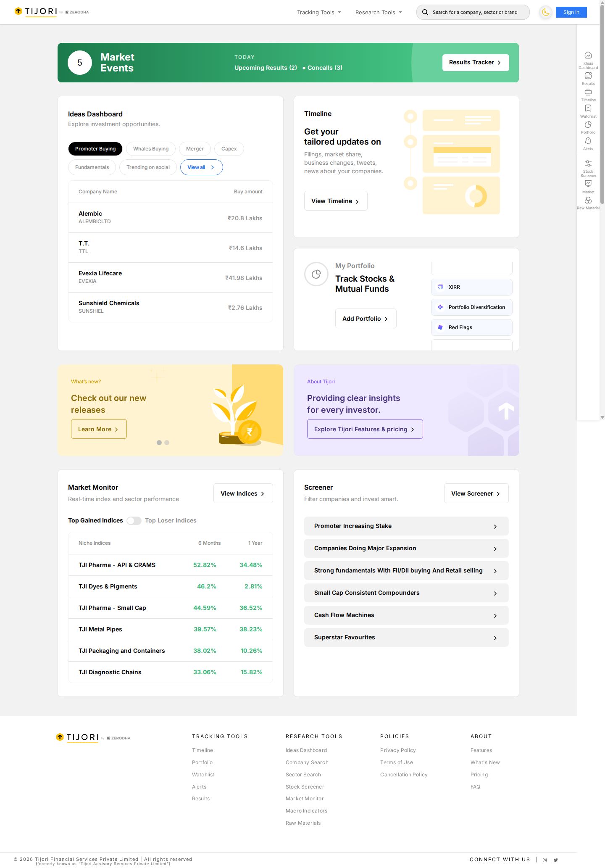Click the Sign In button
This screenshot has width=605, height=868.
[571, 12]
